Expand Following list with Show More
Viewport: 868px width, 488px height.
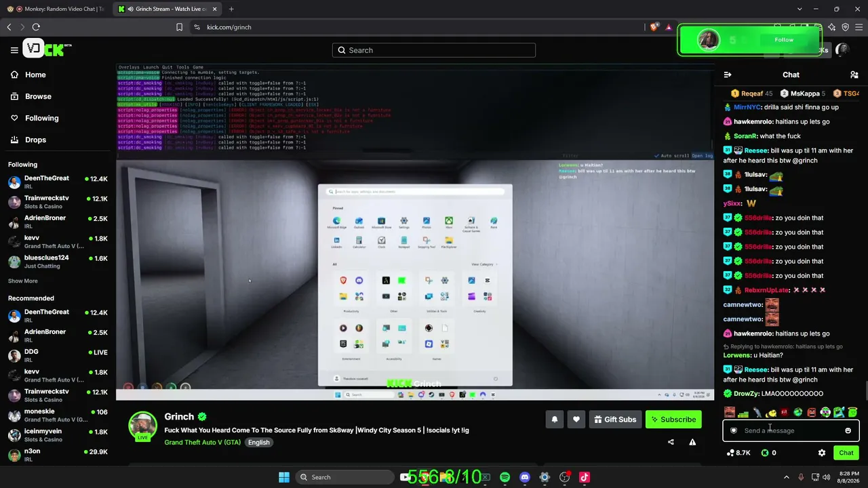pos(23,281)
